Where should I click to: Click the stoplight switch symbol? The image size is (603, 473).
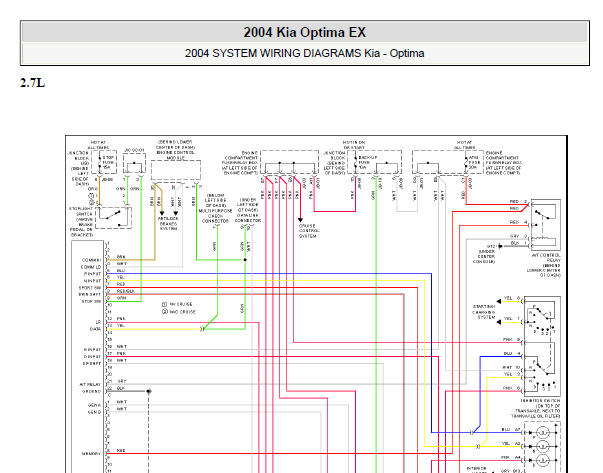(113, 218)
